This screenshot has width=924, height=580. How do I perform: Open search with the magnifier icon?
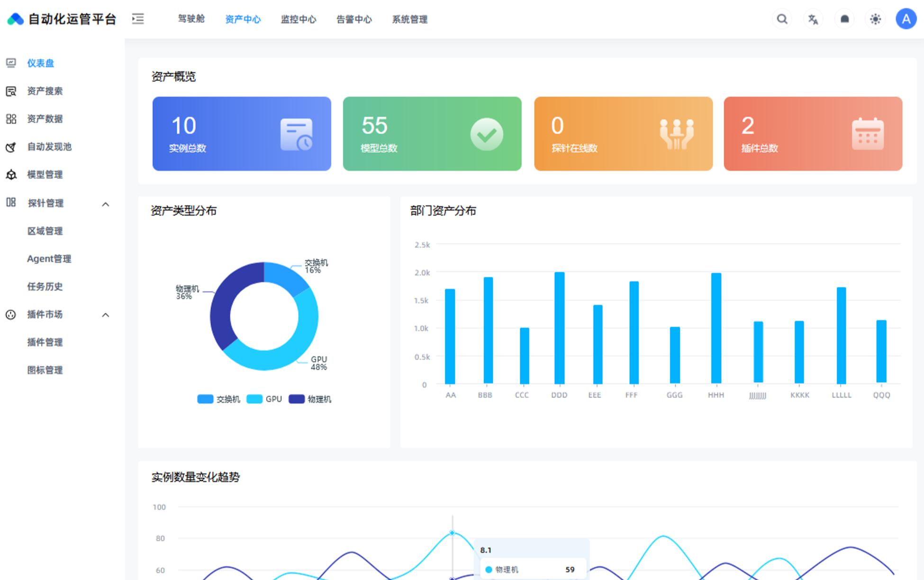(x=782, y=19)
